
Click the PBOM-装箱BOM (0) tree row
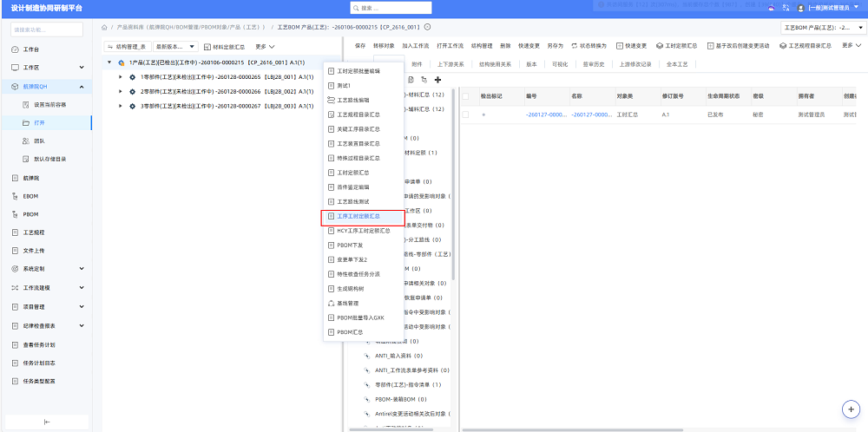(400, 399)
